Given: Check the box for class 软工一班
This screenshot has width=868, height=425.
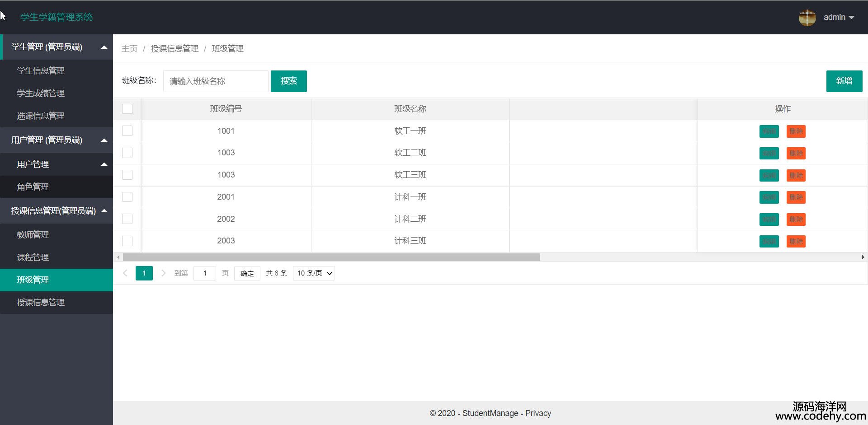Looking at the screenshot, I should [127, 131].
